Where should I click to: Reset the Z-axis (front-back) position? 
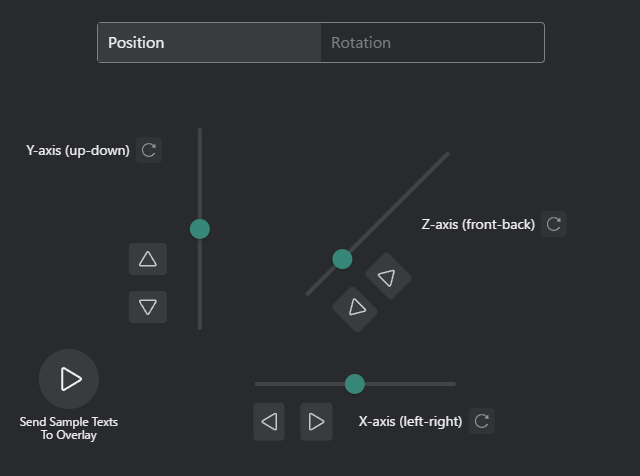pos(554,224)
